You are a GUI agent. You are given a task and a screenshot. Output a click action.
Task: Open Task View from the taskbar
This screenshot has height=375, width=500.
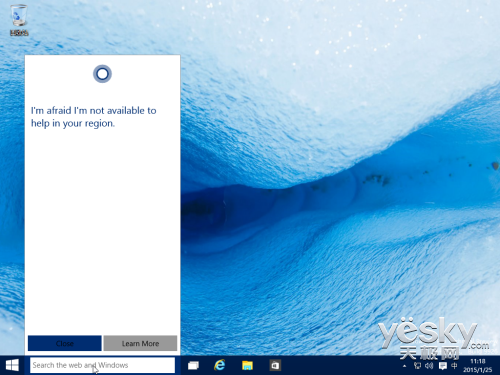click(193, 366)
